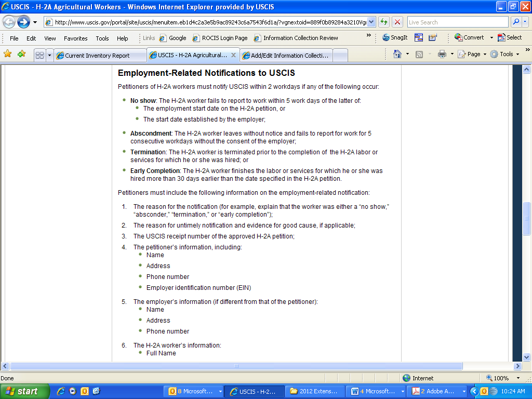Open the 8 Microsoft Outlook taskbar group
This screenshot has height=399, width=532.
[194, 391]
